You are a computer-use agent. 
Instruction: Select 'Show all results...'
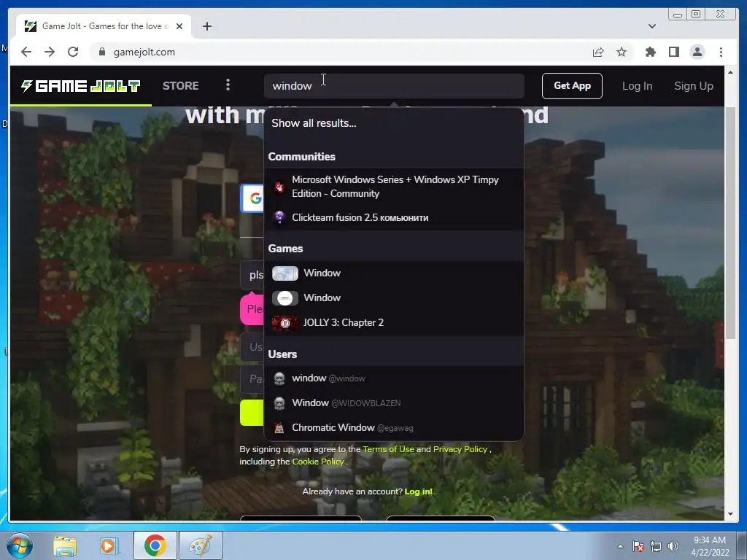click(314, 123)
